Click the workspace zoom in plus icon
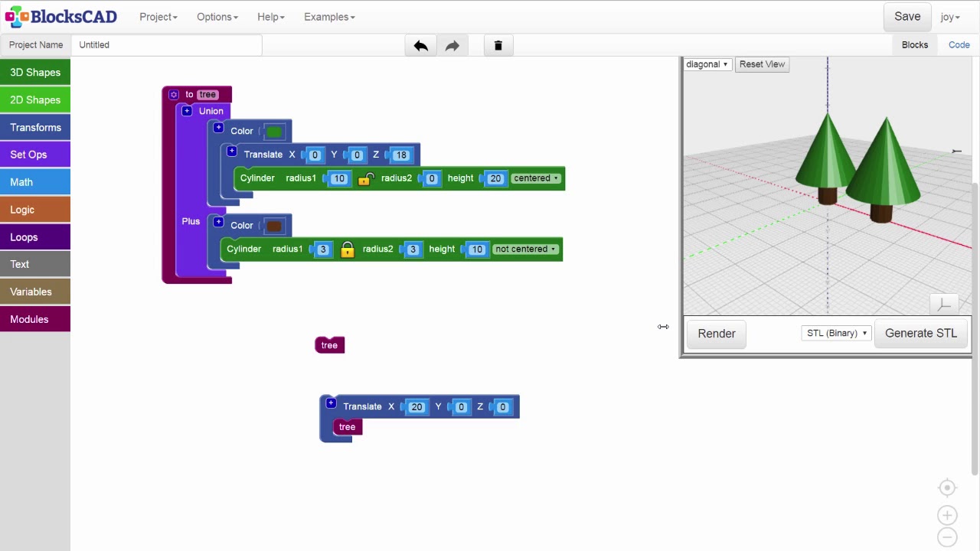 pyautogui.click(x=947, y=515)
